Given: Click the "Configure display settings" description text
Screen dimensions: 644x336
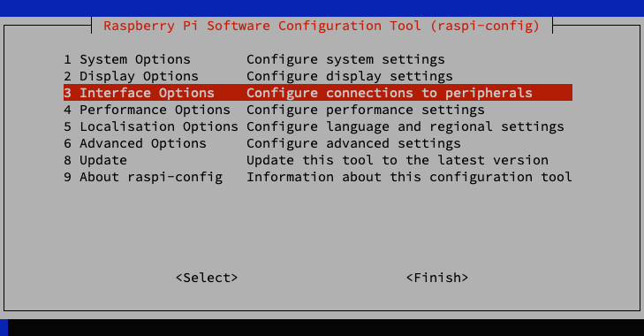Looking at the screenshot, I should click(350, 77).
